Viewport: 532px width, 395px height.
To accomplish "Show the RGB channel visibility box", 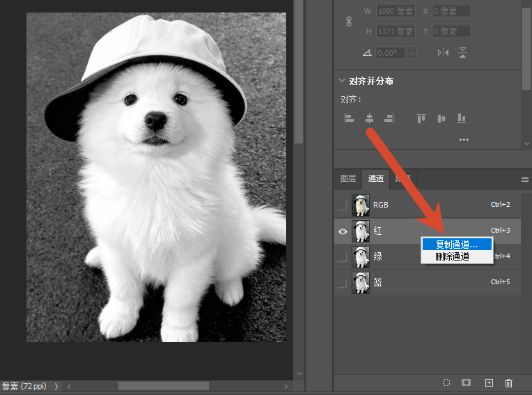I will pos(343,206).
